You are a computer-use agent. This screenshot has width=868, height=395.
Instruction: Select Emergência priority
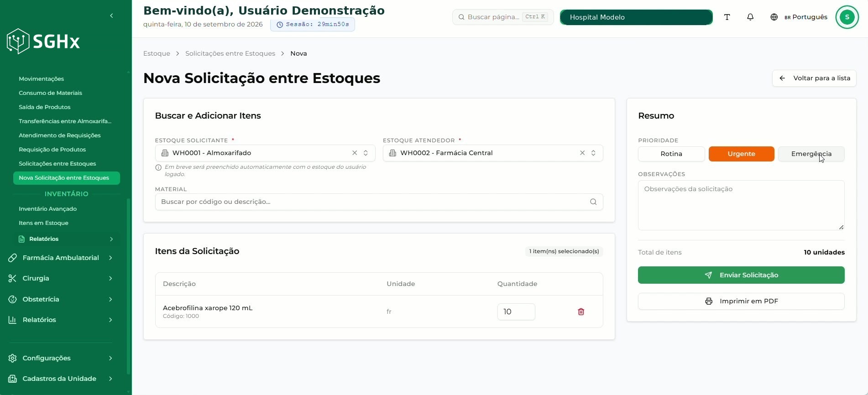click(x=811, y=154)
